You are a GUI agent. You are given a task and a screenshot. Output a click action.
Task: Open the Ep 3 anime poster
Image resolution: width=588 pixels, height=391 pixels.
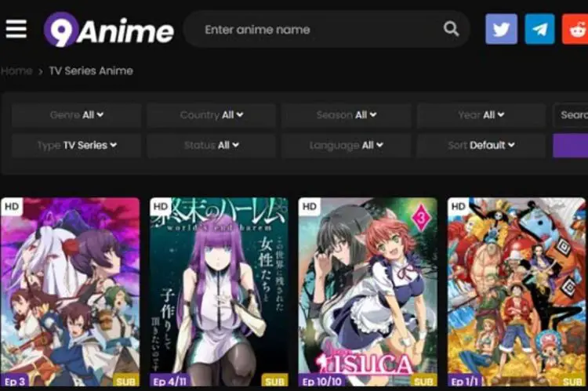point(70,291)
